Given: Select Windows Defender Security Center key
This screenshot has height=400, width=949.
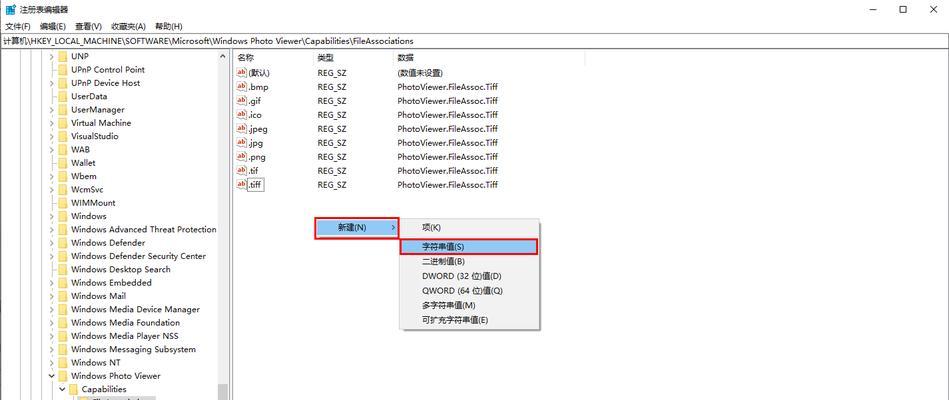Looking at the screenshot, I should pos(138,256).
